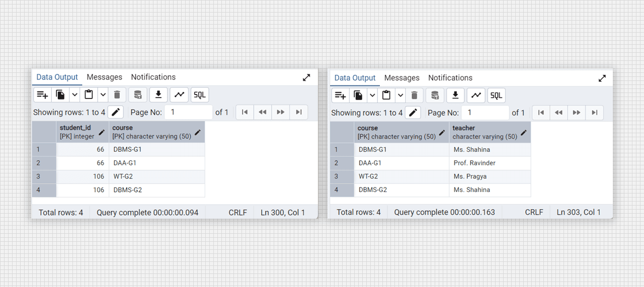Click Save data changes icon in right panel
Image resolution: width=644 pixels, height=287 pixels.
pos(435,95)
